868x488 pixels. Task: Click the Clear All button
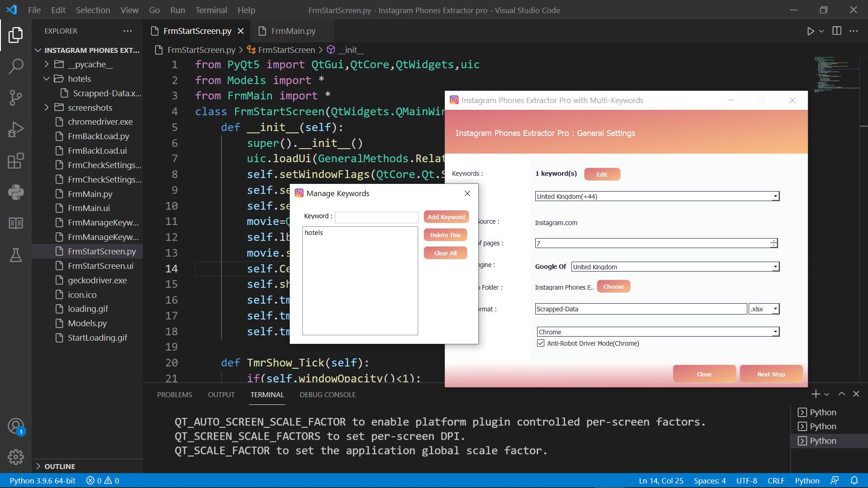tap(445, 253)
